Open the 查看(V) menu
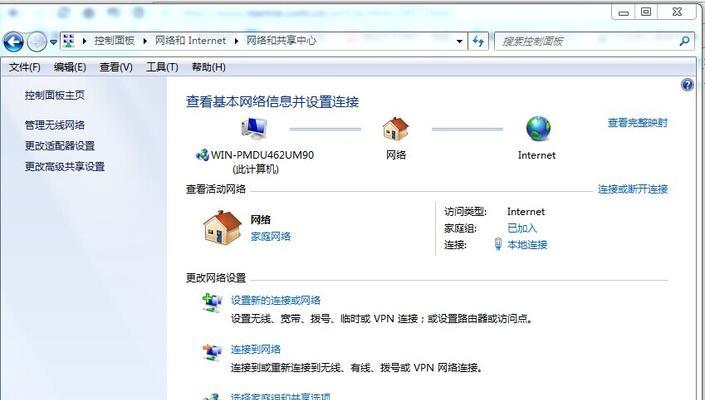Screen dimensions: 705x400 coord(116,67)
